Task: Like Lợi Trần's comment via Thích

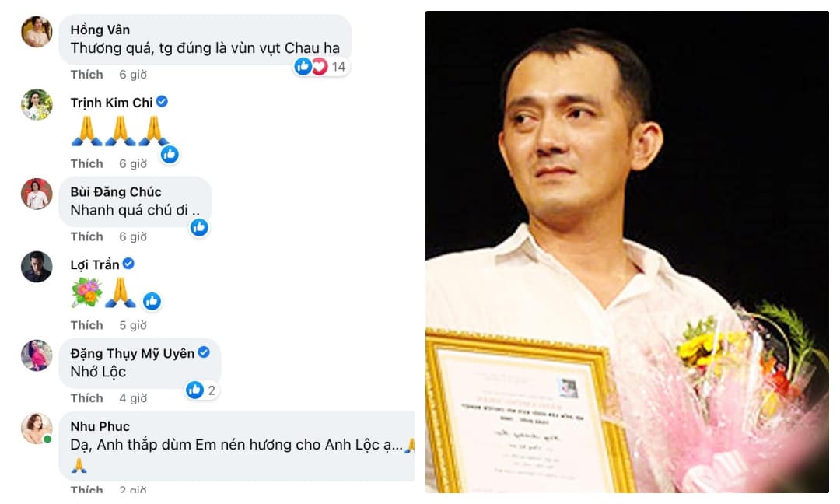Action: coord(87,325)
